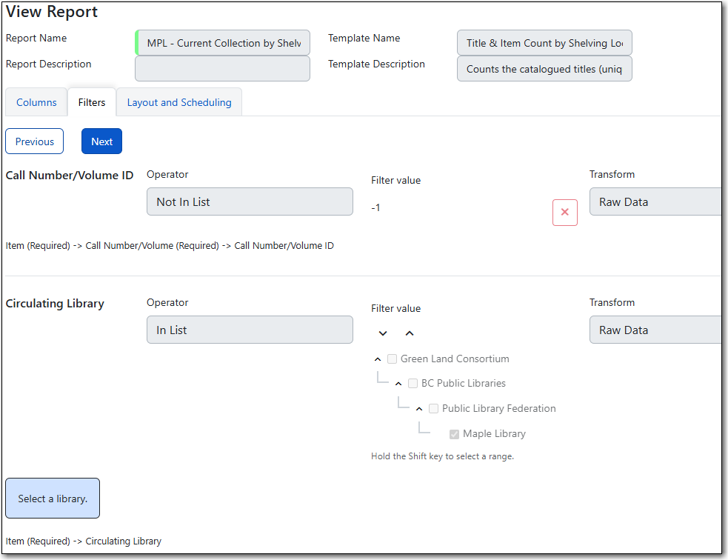Click the Report Name input field
Viewport: 728px width, 560px height.
coord(223,43)
